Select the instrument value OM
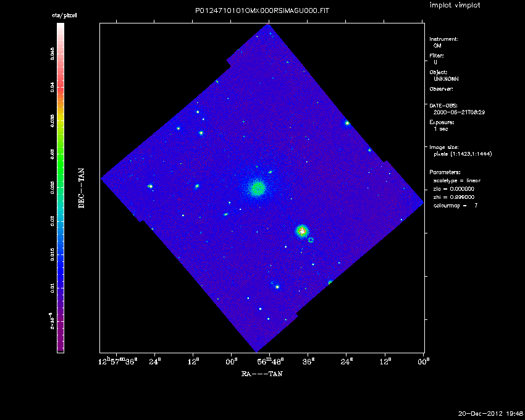525x420 pixels. [x=437, y=46]
